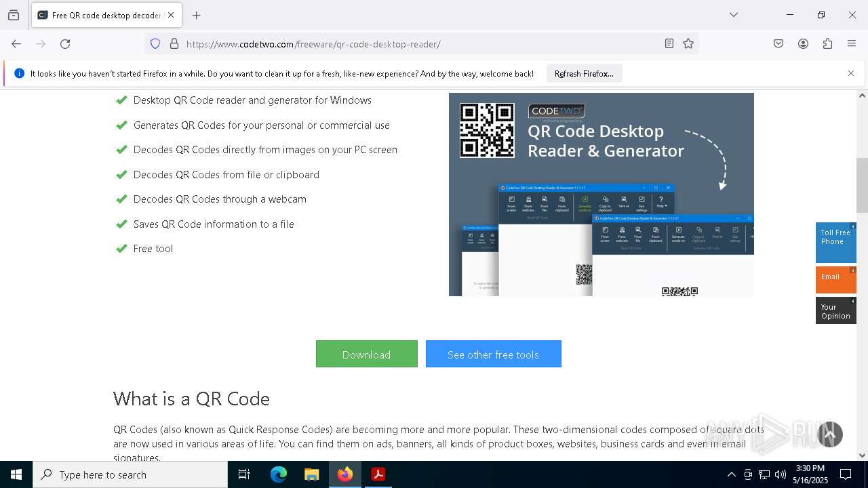The height and width of the screenshot is (488, 868).
Task: Launch Microsoft Edge from the taskbar
Action: (x=279, y=474)
